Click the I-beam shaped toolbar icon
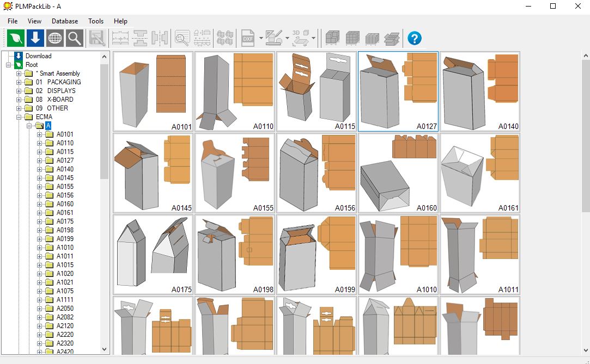This screenshot has width=590, height=364. click(x=140, y=38)
